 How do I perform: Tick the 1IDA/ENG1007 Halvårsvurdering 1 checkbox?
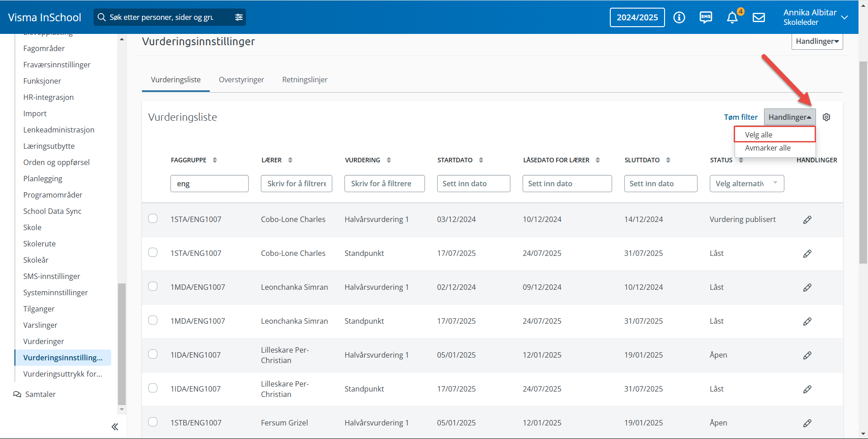pos(153,354)
